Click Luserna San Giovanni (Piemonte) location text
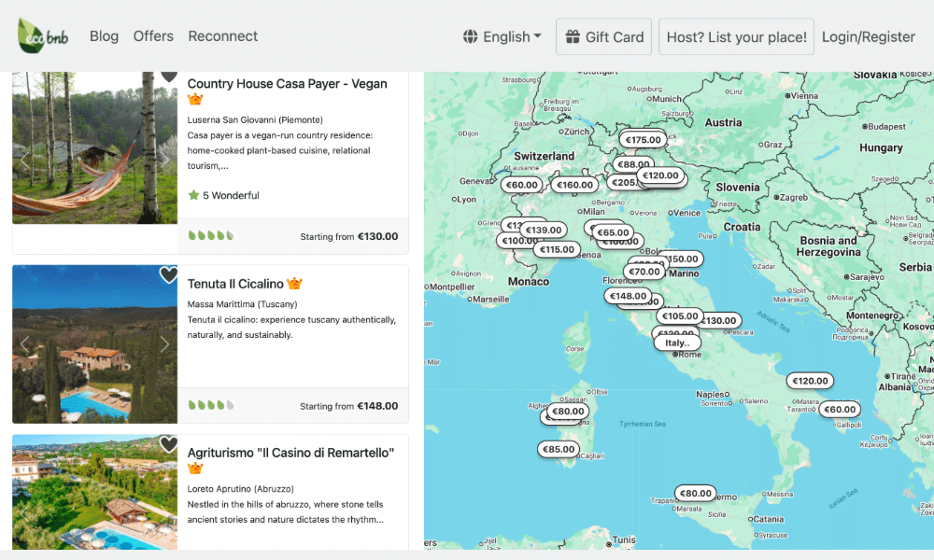934x560 pixels. pyautogui.click(x=255, y=120)
